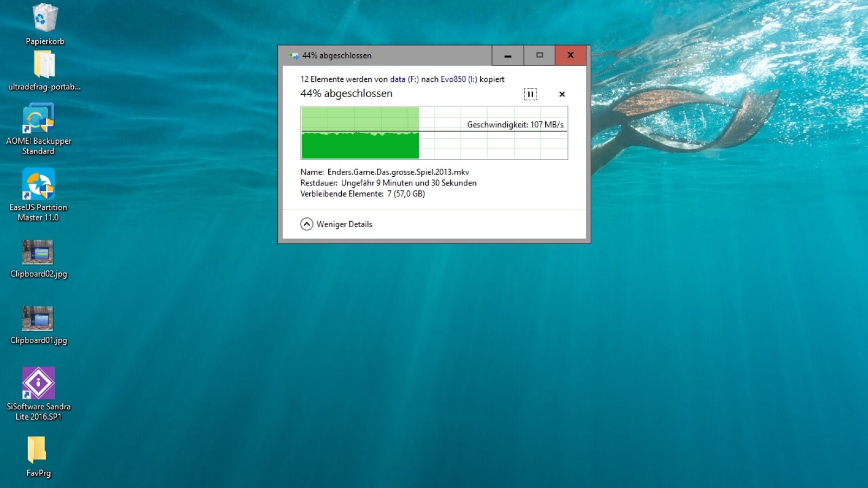The width and height of the screenshot is (868, 488).
Task: Click the copy progress speed graph
Action: pyautogui.click(x=434, y=133)
